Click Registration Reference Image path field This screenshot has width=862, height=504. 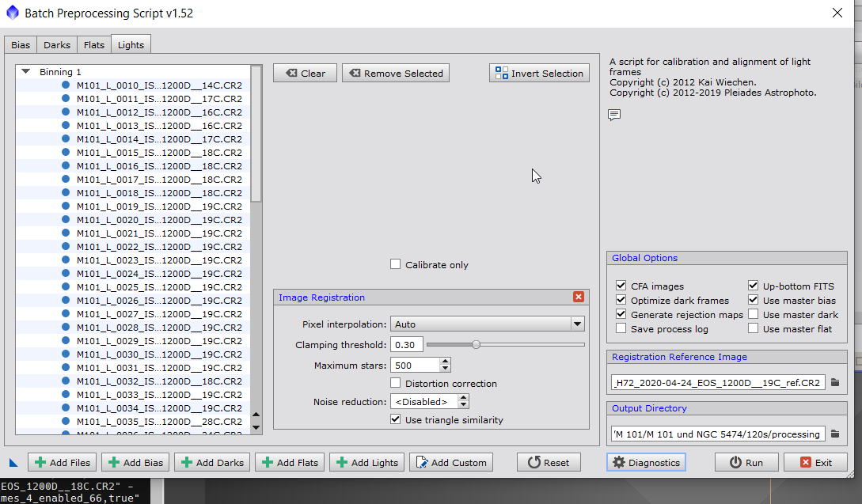[x=718, y=382]
